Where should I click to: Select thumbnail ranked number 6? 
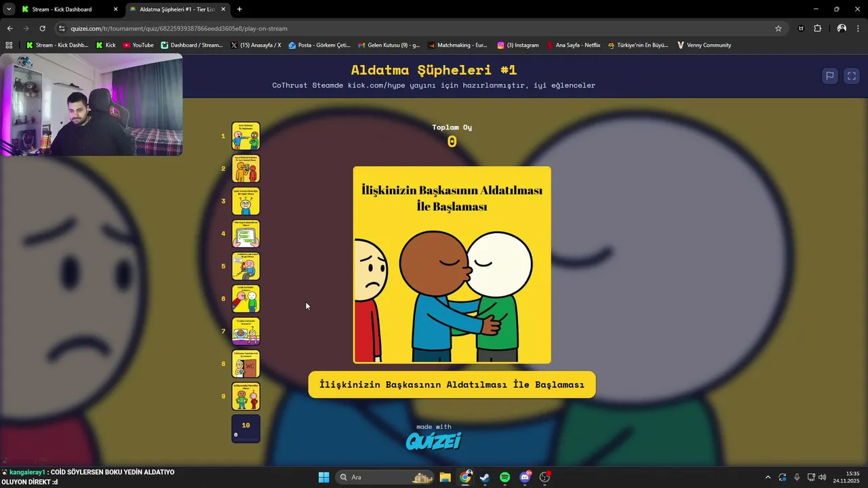click(246, 298)
